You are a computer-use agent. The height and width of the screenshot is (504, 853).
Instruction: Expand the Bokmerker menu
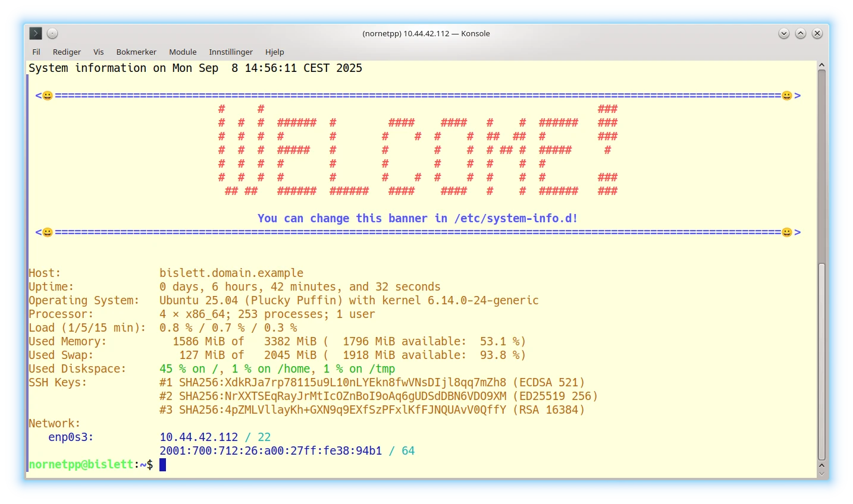[136, 52]
